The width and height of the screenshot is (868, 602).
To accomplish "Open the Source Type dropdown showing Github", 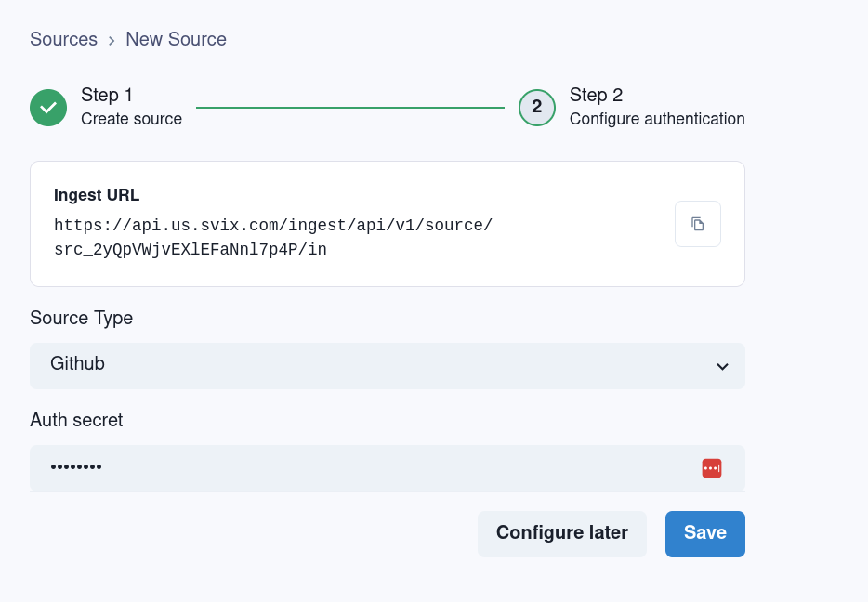I will [372, 365].
